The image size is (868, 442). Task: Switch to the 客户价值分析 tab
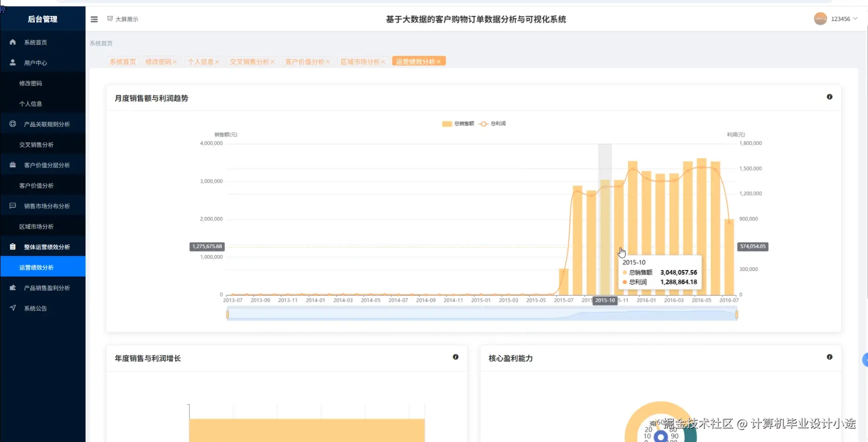305,62
